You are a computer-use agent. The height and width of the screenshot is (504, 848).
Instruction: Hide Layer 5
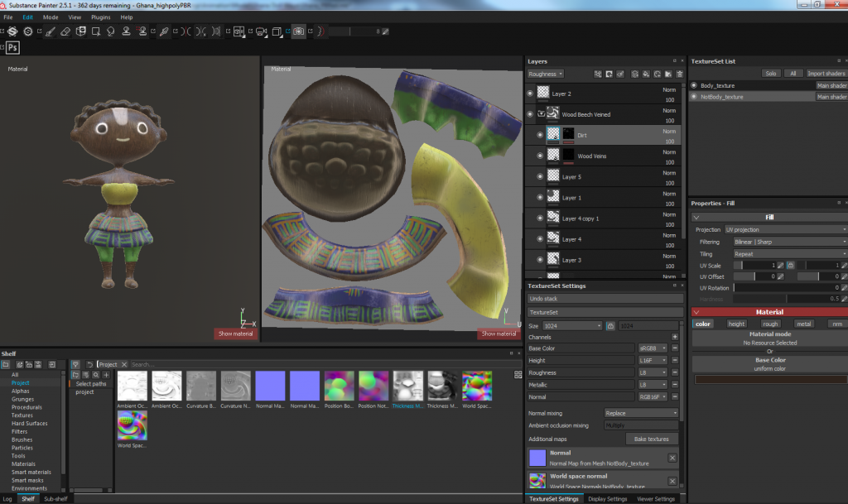pyautogui.click(x=540, y=176)
